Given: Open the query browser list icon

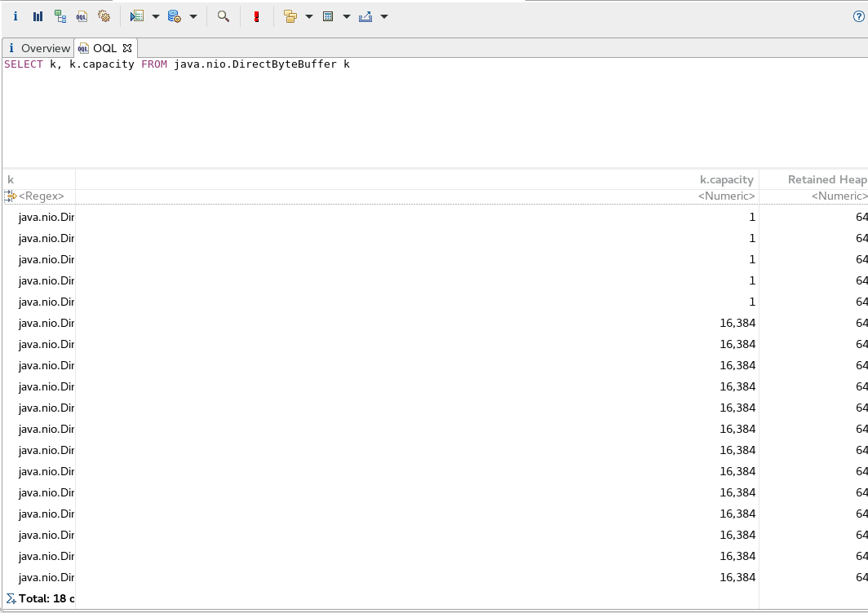Looking at the screenshot, I should [139, 16].
